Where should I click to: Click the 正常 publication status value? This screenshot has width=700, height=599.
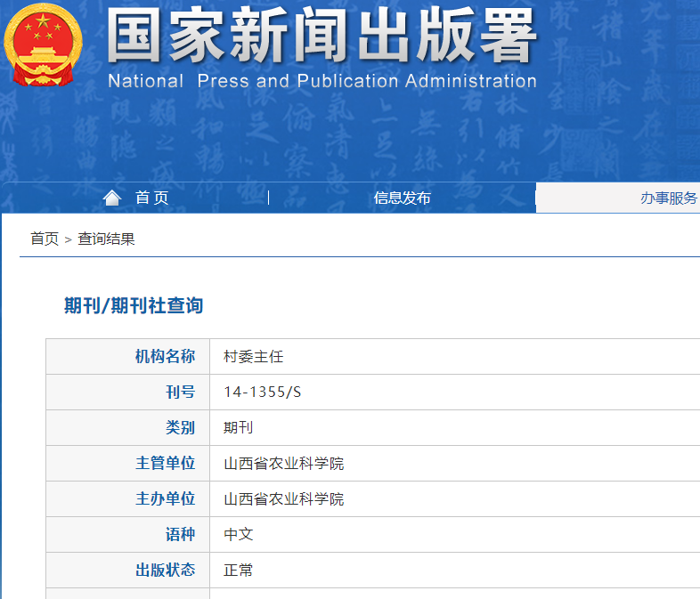[x=238, y=570]
